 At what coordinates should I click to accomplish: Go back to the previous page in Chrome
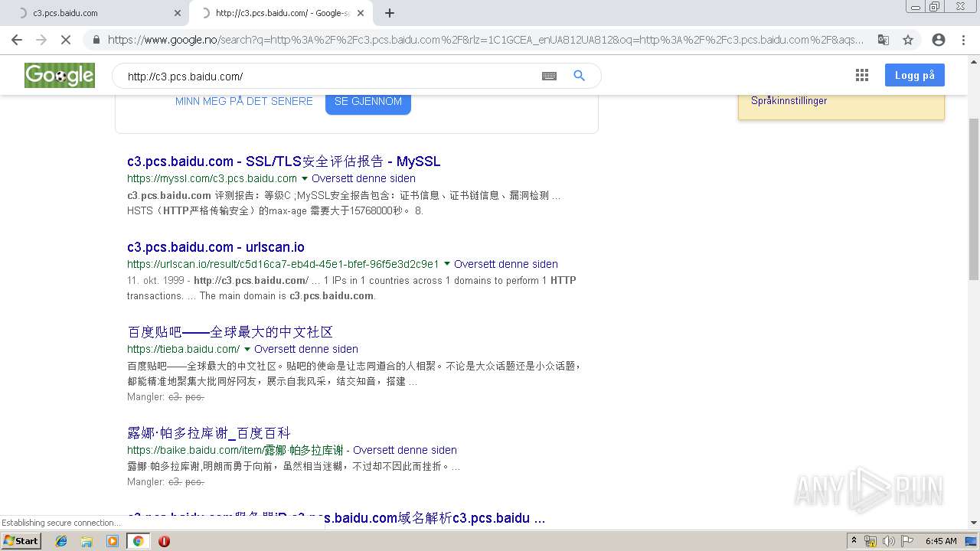[x=17, y=40]
